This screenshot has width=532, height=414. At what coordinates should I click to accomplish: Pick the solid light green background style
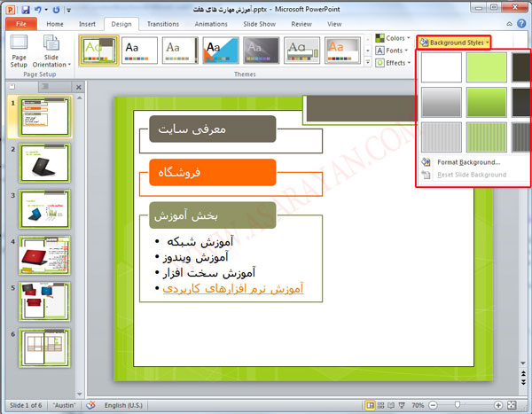(x=486, y=66)
